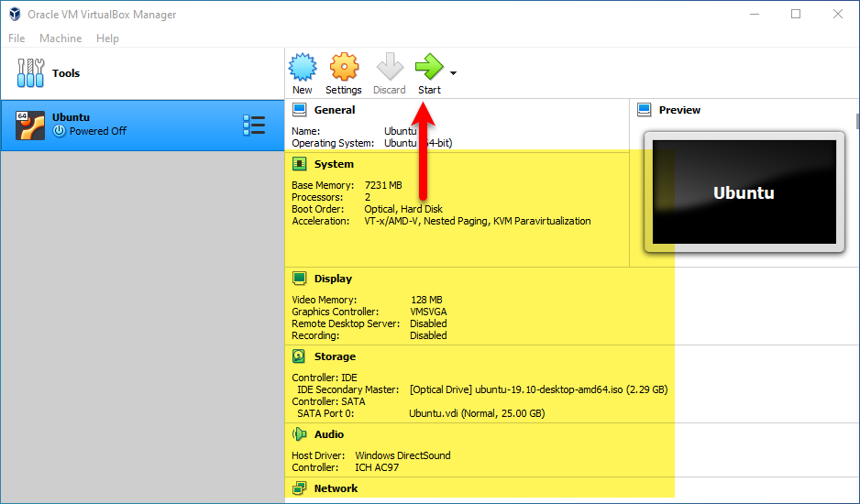The image size is (860, 504).
Task: Click the VirtualBox title bar logo
Action: tap(15, 15)
